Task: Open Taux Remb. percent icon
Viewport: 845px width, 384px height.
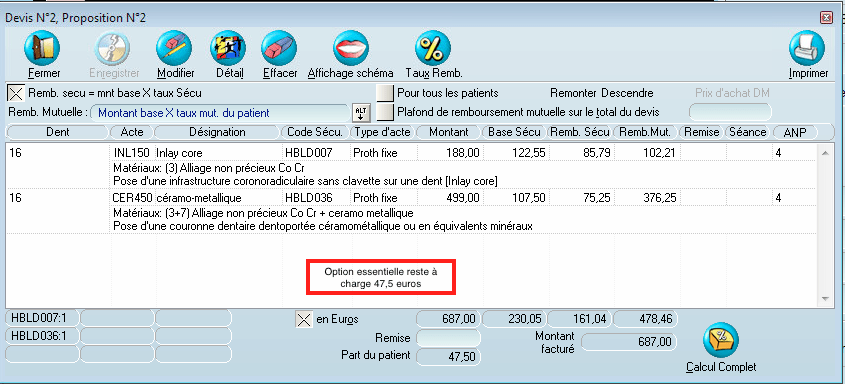Action: pyautogui.click(x=433, y=48)
